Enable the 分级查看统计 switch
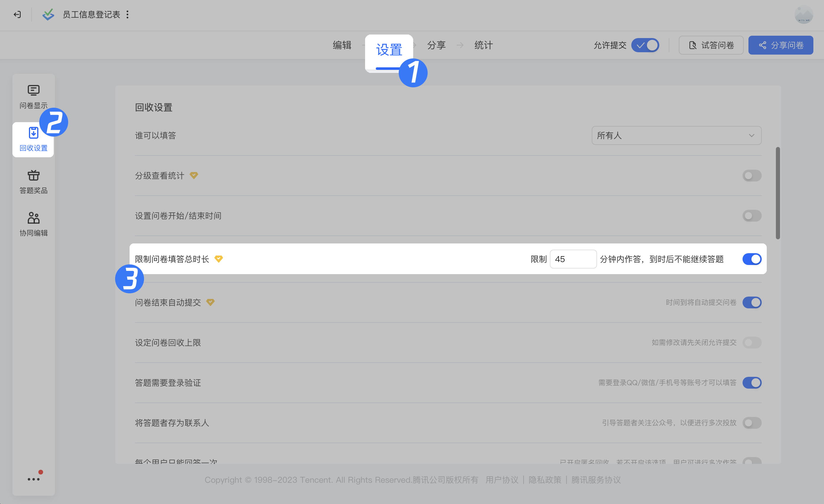Viewport: 824px width, 504px height. pos(751,176)
